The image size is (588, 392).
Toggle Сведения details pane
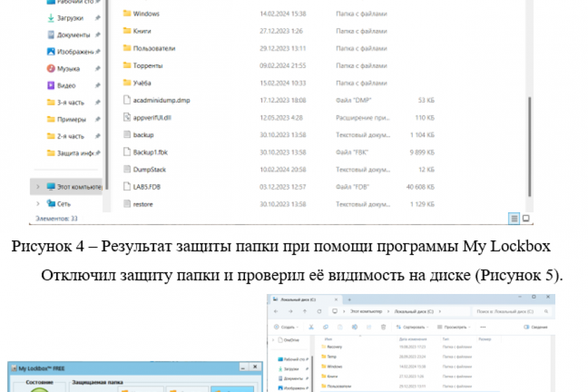536,327
